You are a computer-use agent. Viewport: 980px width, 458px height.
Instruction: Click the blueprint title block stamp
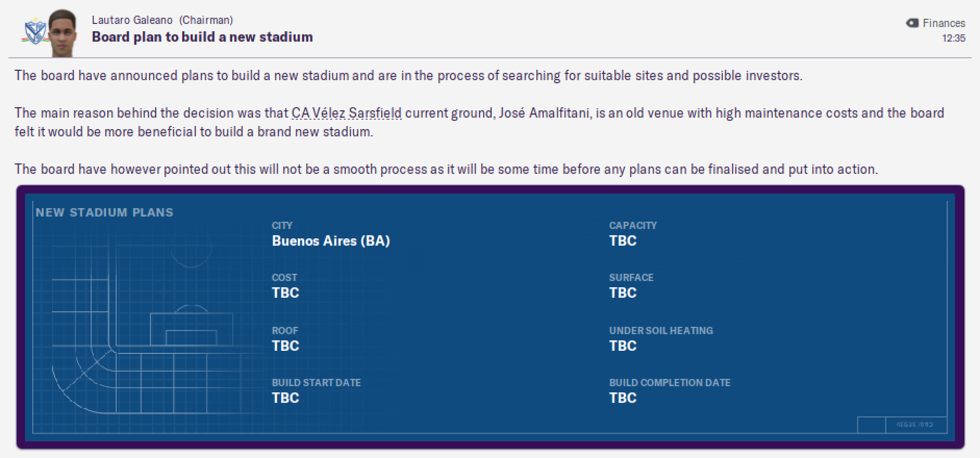902,425
